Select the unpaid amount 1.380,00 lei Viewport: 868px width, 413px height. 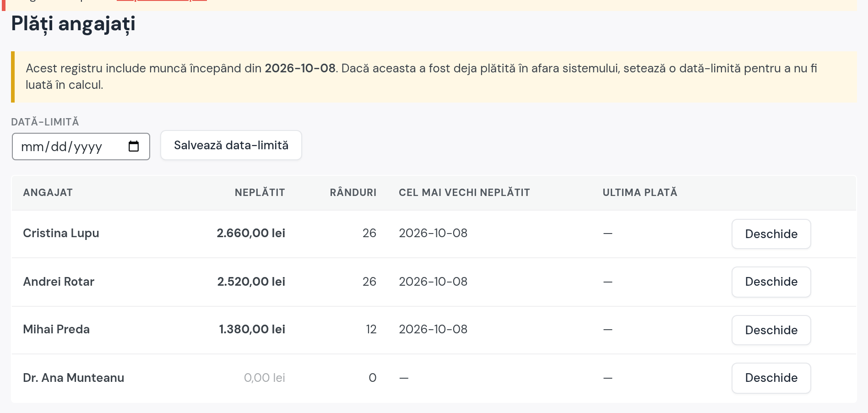(x=252, y=329)
